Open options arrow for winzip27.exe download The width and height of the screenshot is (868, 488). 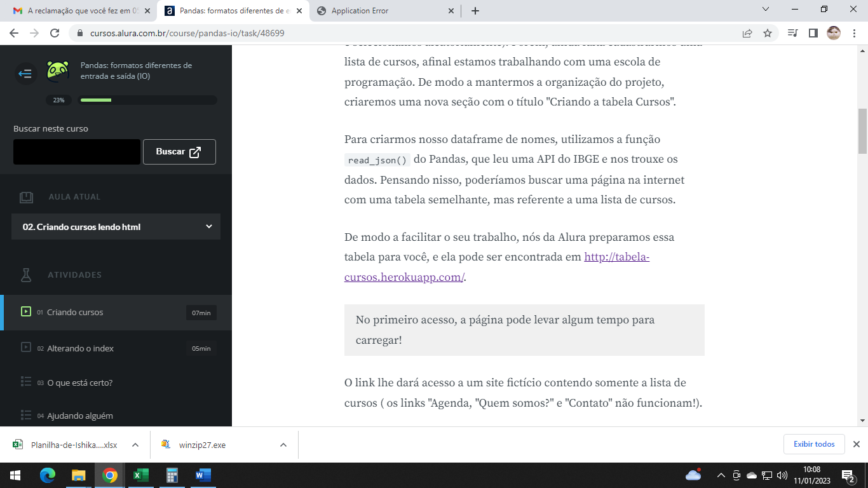[x=283, y=445]
